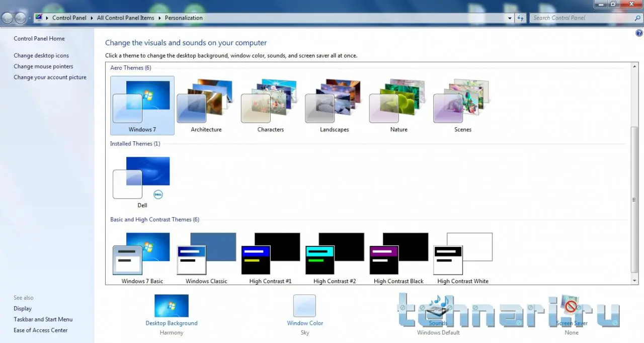Open Change mouse pointers
Viewport: 644px width, 343px height.
coord(43,66)
